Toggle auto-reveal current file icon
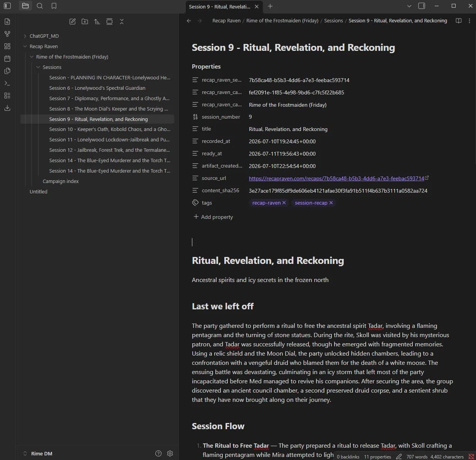Image resolution: width=476 pixels, height=460 pixels. (x=109, y=22)
